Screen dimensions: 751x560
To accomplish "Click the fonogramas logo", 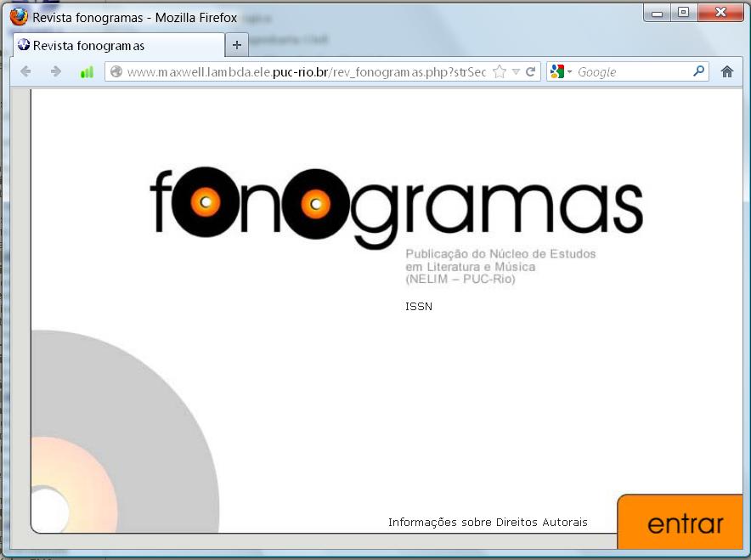I will (397, 208).
